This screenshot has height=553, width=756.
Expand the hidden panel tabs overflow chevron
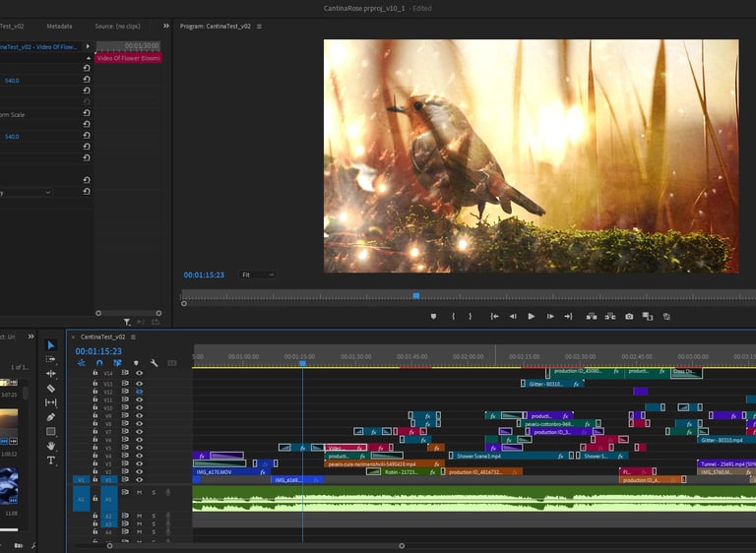pos(165,26)
